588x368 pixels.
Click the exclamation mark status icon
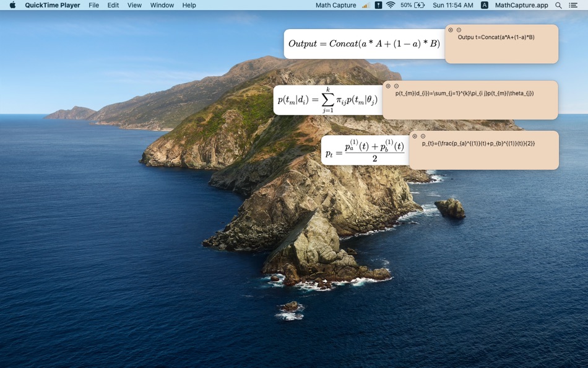click(x=378, y=5)
